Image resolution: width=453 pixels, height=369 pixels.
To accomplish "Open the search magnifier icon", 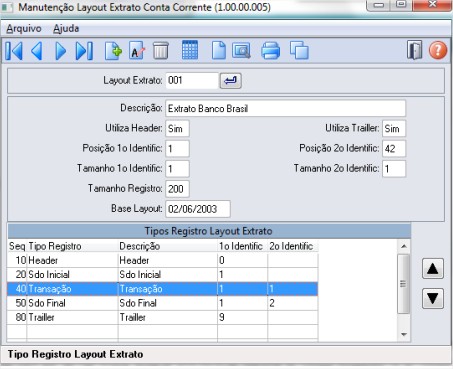I will (x=241, y=51).
